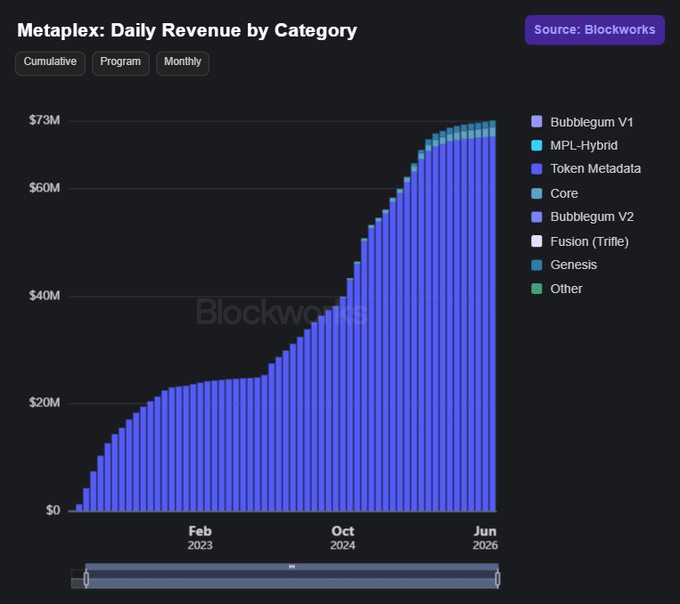Image resolution: width=680 pixels, height=604 pixels.
Task: Click the $60M y-axis label
Action: 44,188
